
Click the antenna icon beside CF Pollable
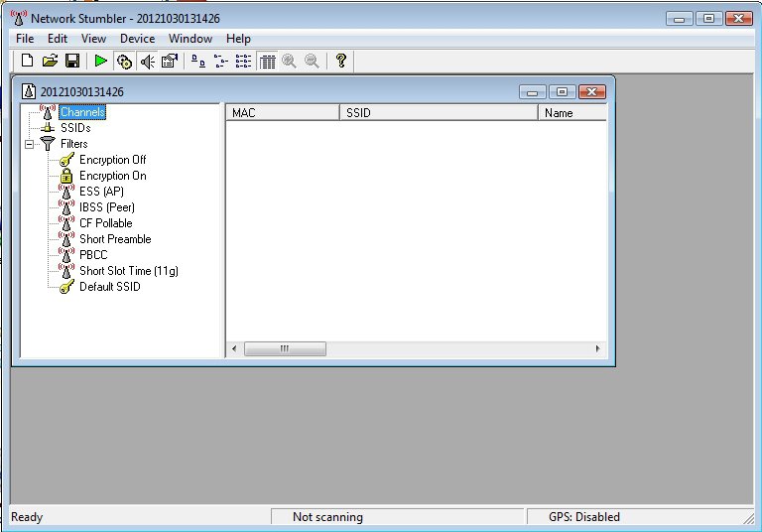(x=66, y=223)
